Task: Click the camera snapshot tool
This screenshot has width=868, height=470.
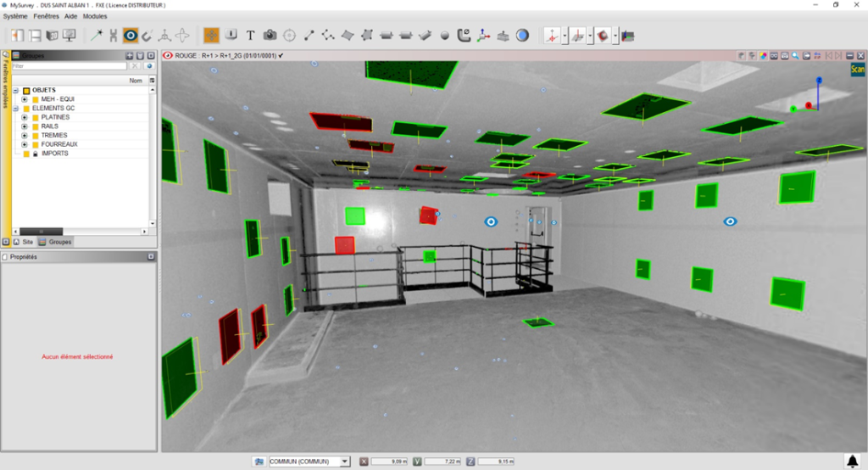Action: [270, 36]
